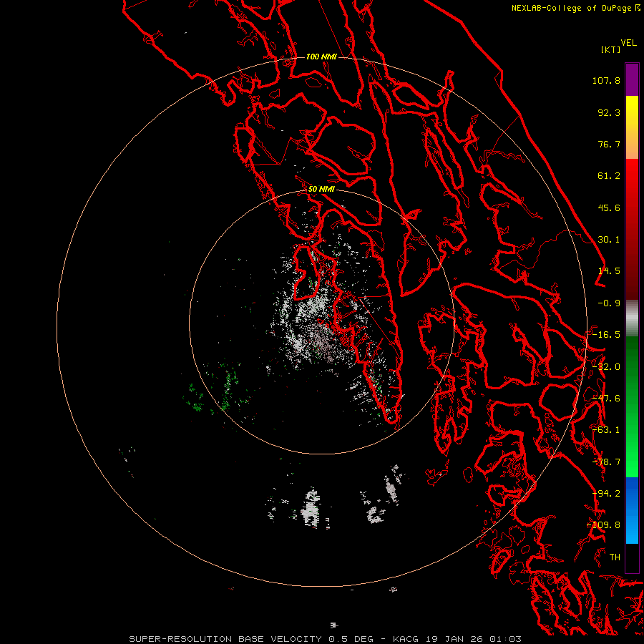Click the 50 NMI range ring label

point(321,190)
